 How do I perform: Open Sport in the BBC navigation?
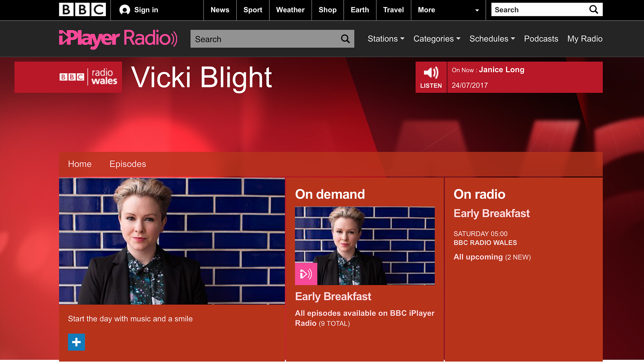[253, 10]
